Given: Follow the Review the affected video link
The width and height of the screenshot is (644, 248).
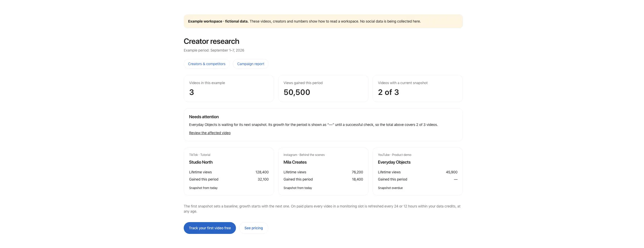Looking at the screenshot, I should [210, 133].
